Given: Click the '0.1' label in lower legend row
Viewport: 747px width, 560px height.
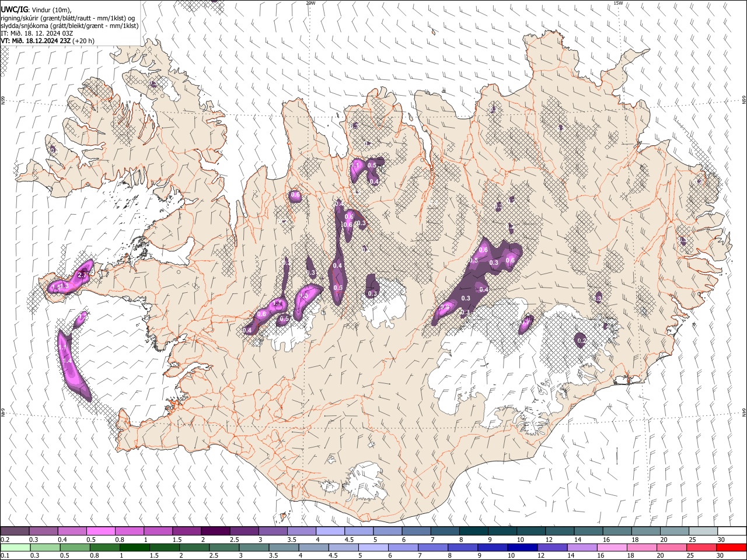Looking at the screenshot, I should coord(5,555).
